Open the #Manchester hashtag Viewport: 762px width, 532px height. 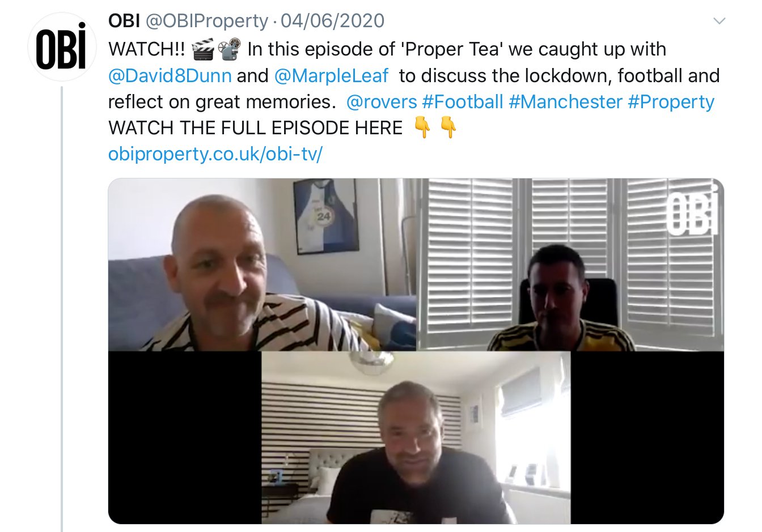[566, 102]
